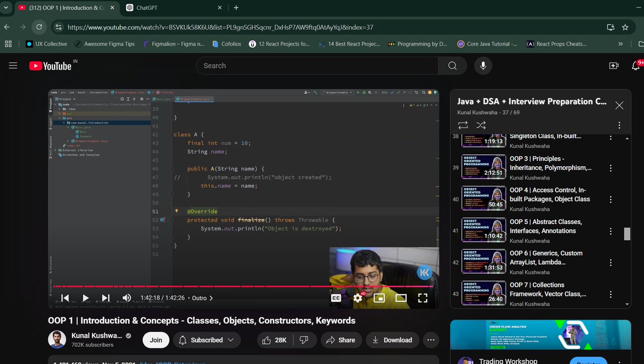Viewport: 644px width, 364px height.
Task: Click the Join membership button
Action: pos(156,340)
